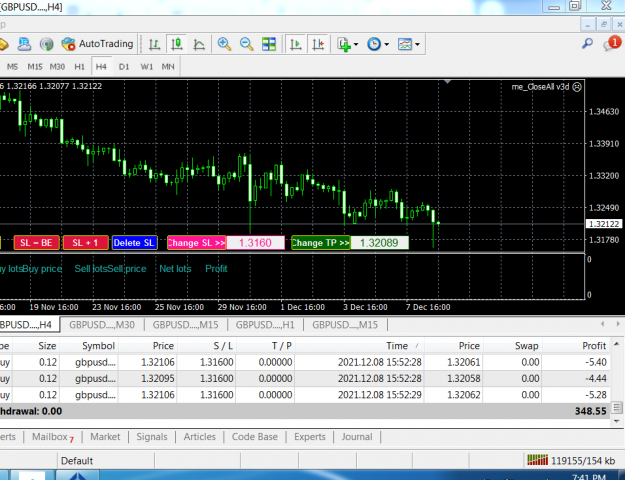Screen dimensions: 625x480
Task: Switch to the GBPUSD H1 chart tab
Action: tap(265, 325)
